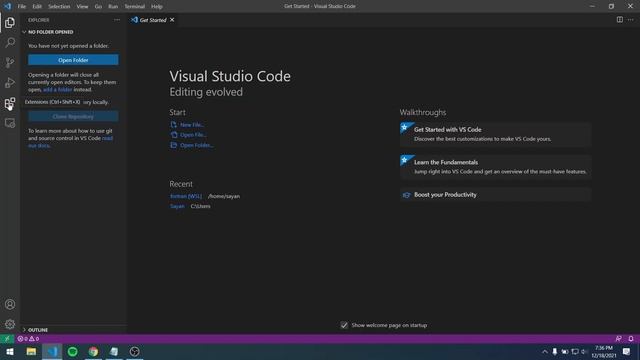The image size is (640, 360).
Task: Open the View menu
Action: (x=82, y=7)
